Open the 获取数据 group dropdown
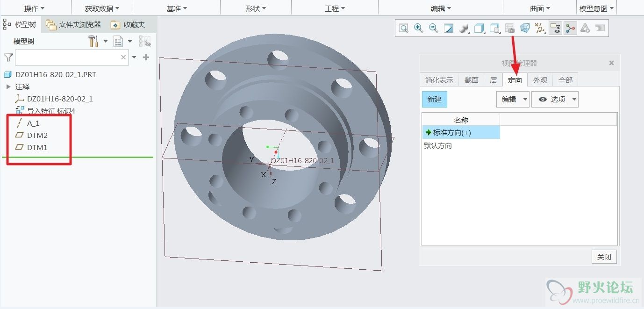 pos(102,8)
